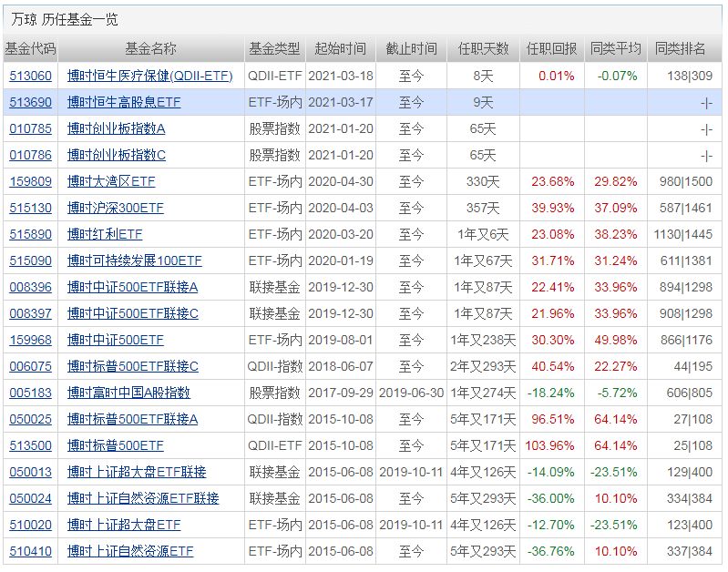Open fund code link 006075

(x=30, y=367)
